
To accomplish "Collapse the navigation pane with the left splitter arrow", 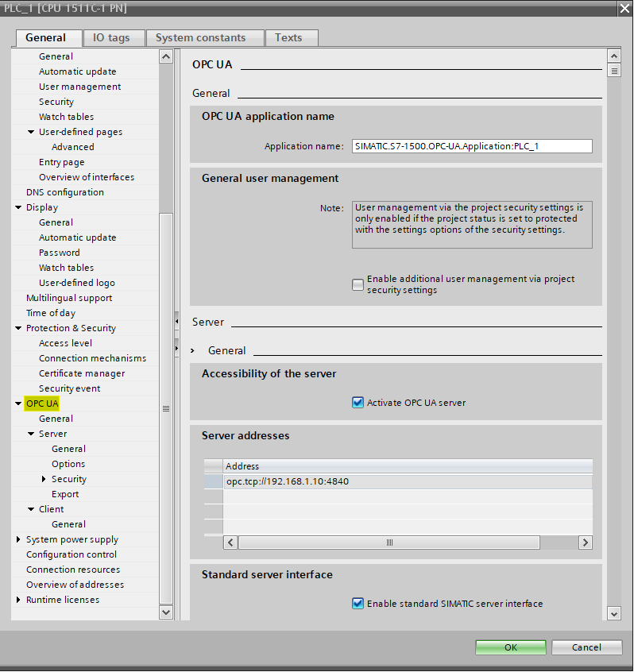I will click(x=176, y=321).
